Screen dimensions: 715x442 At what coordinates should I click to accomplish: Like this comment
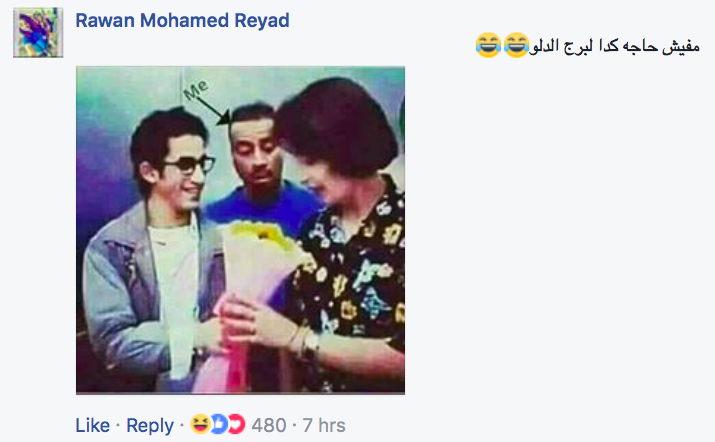pos(93,425)
